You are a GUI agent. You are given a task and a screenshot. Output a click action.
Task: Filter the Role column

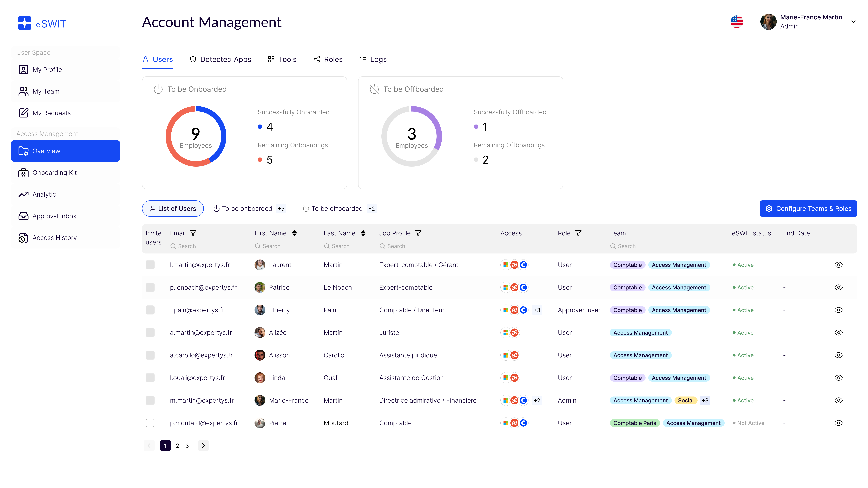click(578, 233)
